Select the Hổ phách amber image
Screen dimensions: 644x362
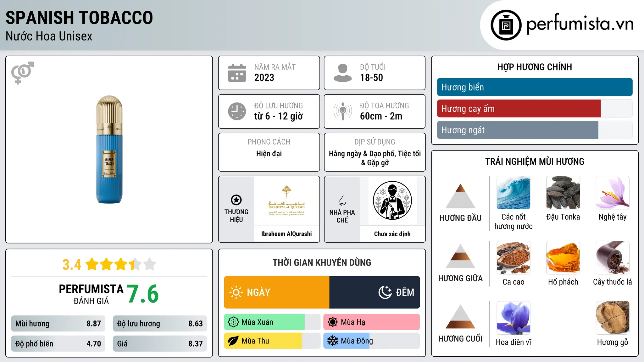tap(563, 258)
